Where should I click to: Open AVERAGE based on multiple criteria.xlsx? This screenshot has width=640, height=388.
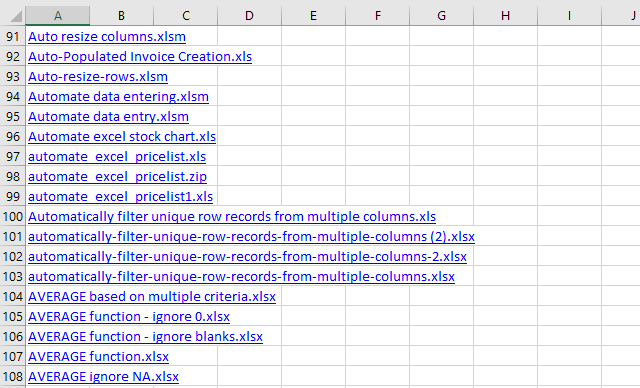(x=152, y=297)
